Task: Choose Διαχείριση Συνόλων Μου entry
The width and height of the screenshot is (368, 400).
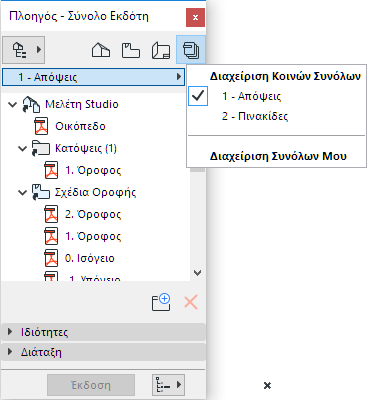Action: tap(278, 156)
